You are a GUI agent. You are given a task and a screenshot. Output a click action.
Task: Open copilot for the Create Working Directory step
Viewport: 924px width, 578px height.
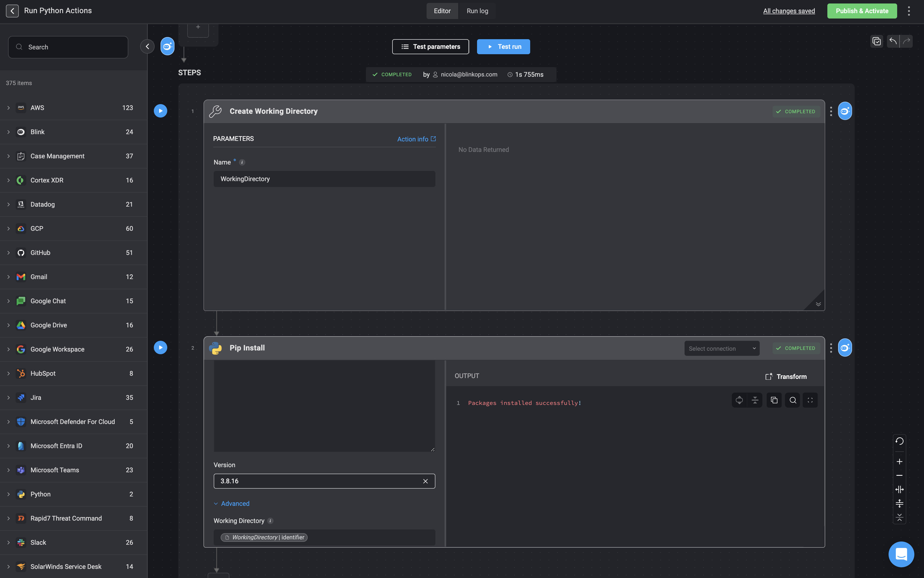click(x=845, y=111)
